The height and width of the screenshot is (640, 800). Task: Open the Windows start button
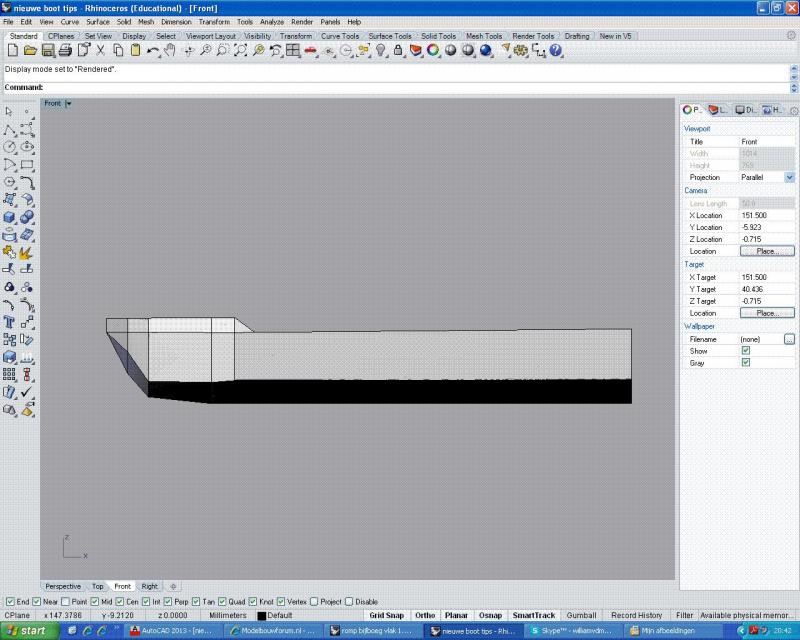29,631
